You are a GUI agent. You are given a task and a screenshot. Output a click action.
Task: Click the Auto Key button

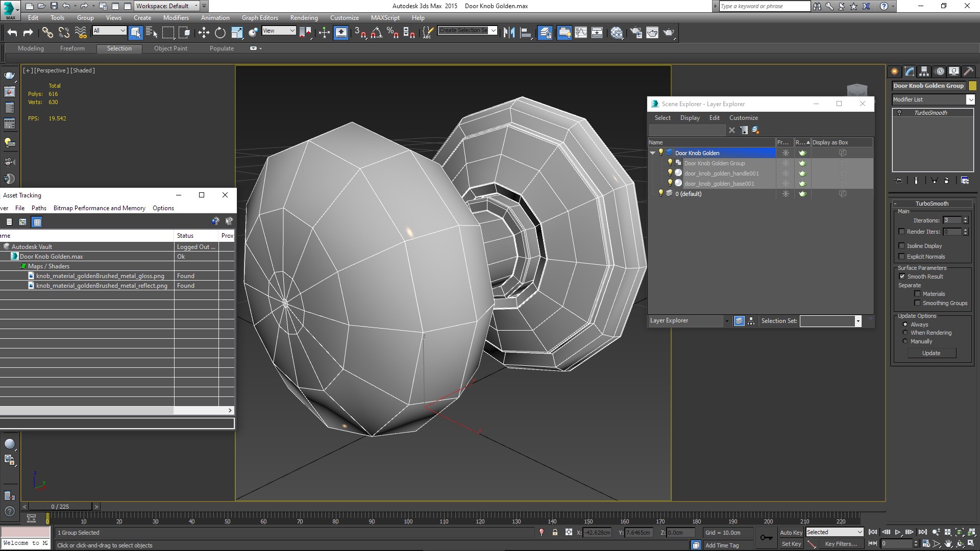pyautogui.click(x=791, y=532)
